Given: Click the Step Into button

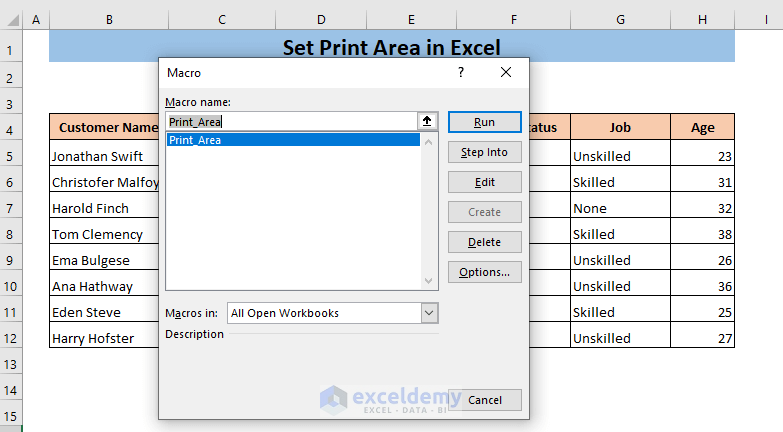Looking at the screenshot, I should pyautogui.click(x=484, y=152).
